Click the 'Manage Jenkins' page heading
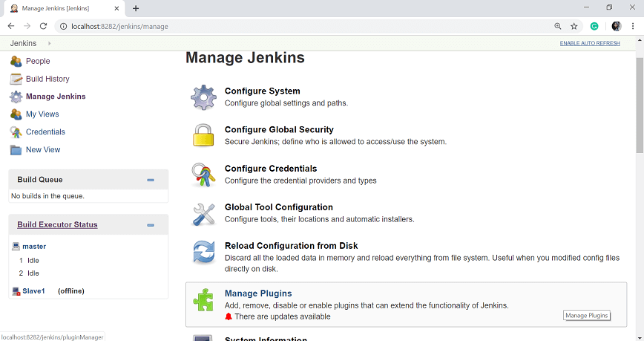The width and height of the screenshot is (644, 341). pos(245,58)
